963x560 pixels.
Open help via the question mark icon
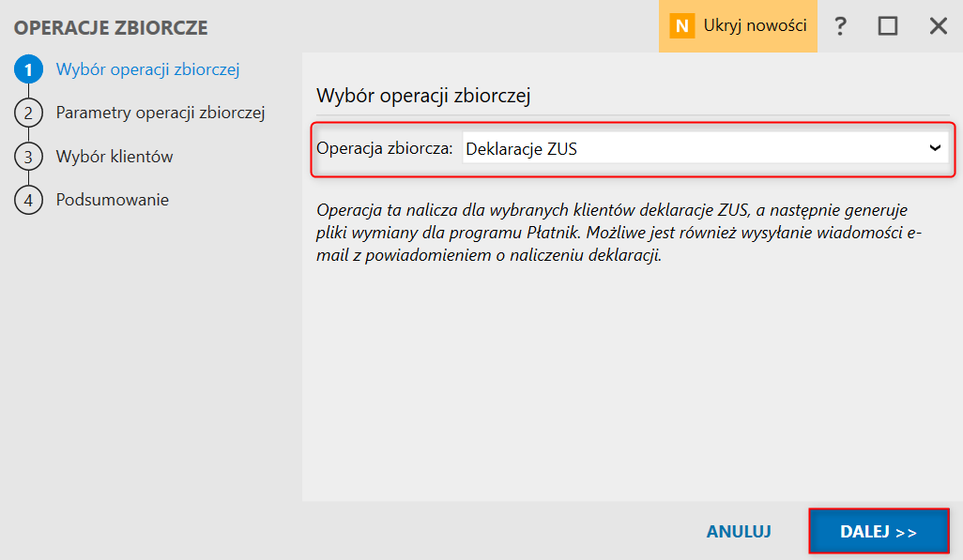[840, 25]
